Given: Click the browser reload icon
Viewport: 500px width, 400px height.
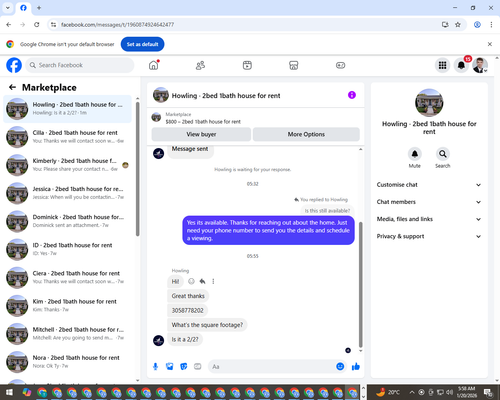Looking at the screenshot, I should pyautogui.click(x=37, y=25).
